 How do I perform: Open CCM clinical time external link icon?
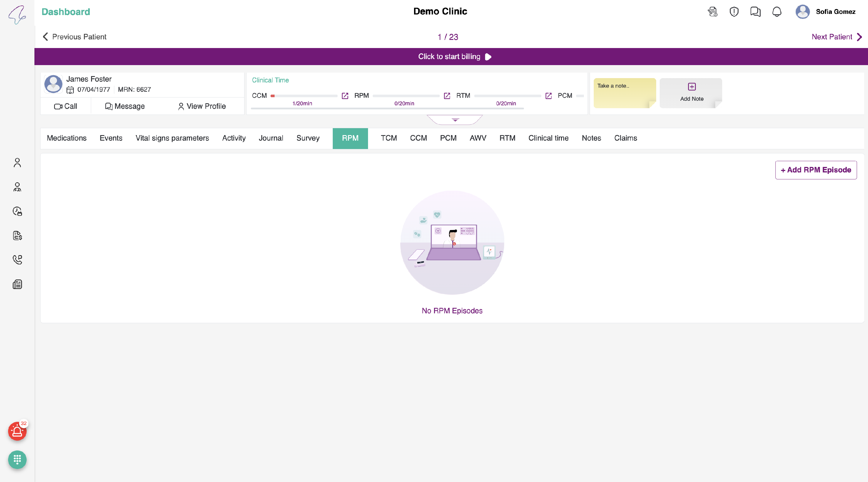345,96
